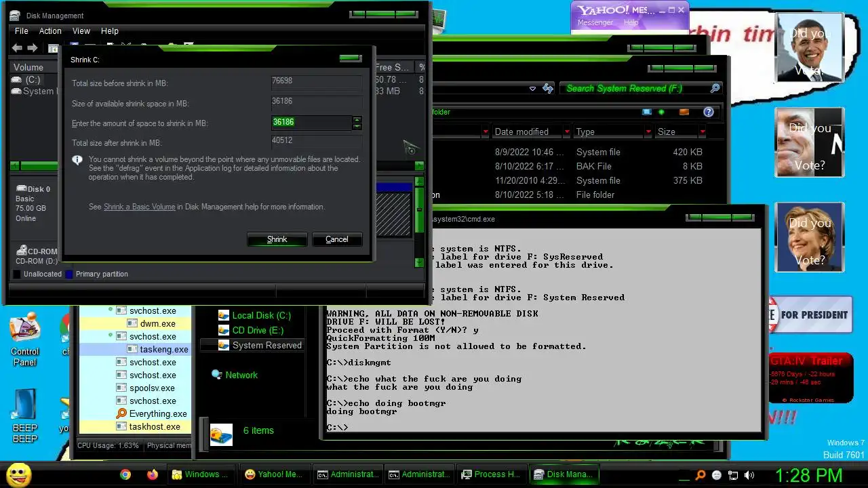The width and height of the screenshot is (868, 488).
Task: Click the Back arrow in the Disk Management toolbar
Action: [18, 47]
